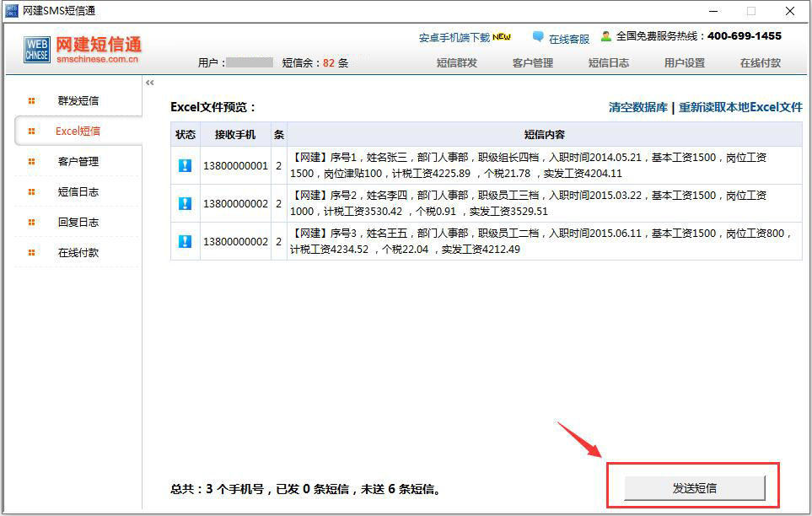
Task: Click the orange icon beside 回复日志
Action: (x=32, y=223)
